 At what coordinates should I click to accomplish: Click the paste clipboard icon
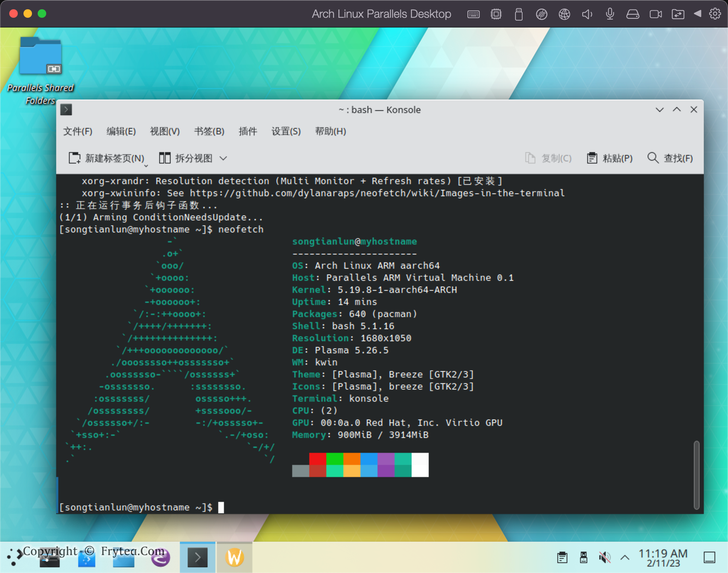point(591,158)
